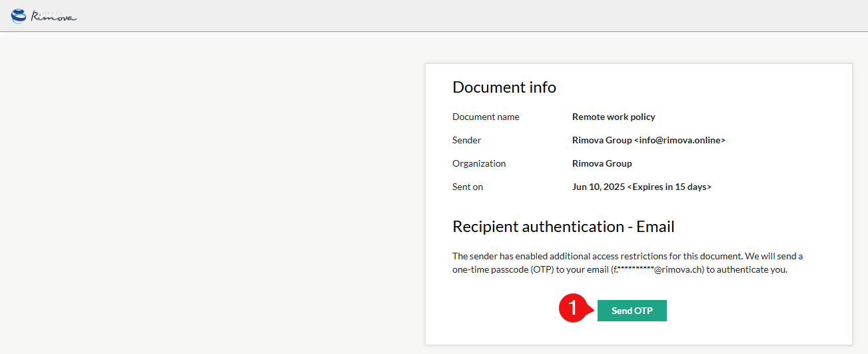This screenshot has width=868, height=354.
Task: Select the Document info heading
Action: (x=504, y=87)
